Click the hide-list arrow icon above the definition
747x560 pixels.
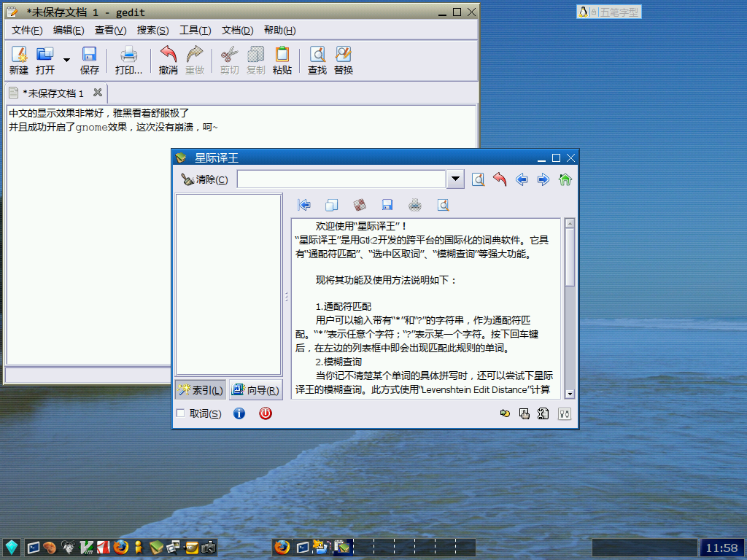[304, 205]
